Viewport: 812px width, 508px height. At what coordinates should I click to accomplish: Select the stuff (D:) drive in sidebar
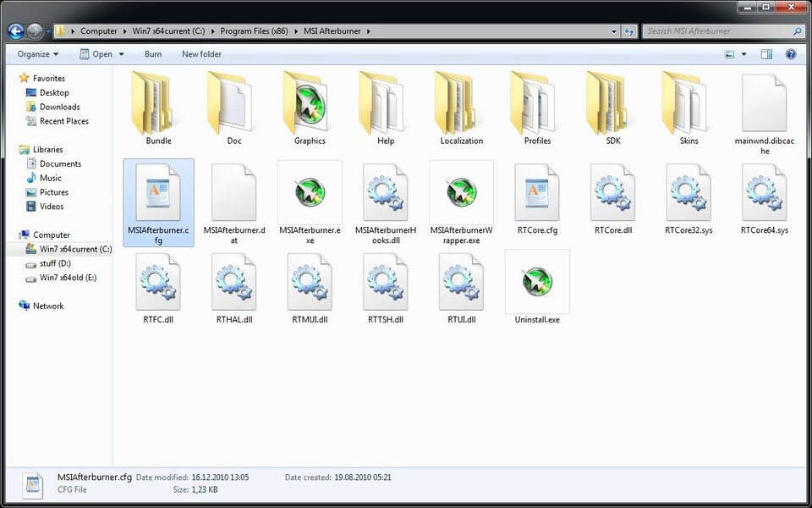(55, 263)
